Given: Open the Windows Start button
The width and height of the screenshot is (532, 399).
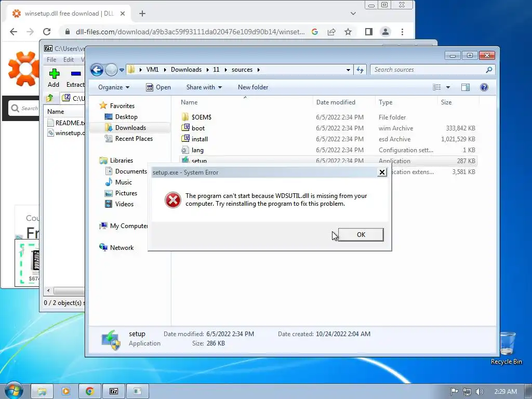Looking at the screenshot, I should click(14, 391).
